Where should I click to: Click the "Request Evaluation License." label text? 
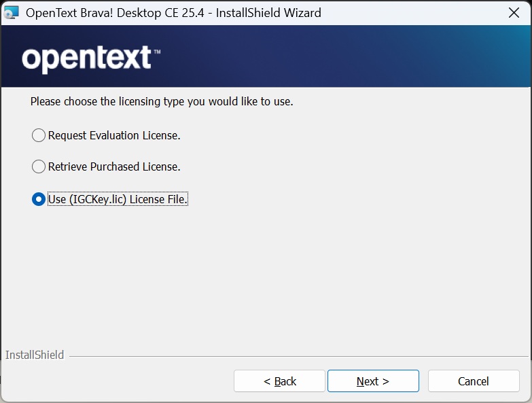click(114, 135)
